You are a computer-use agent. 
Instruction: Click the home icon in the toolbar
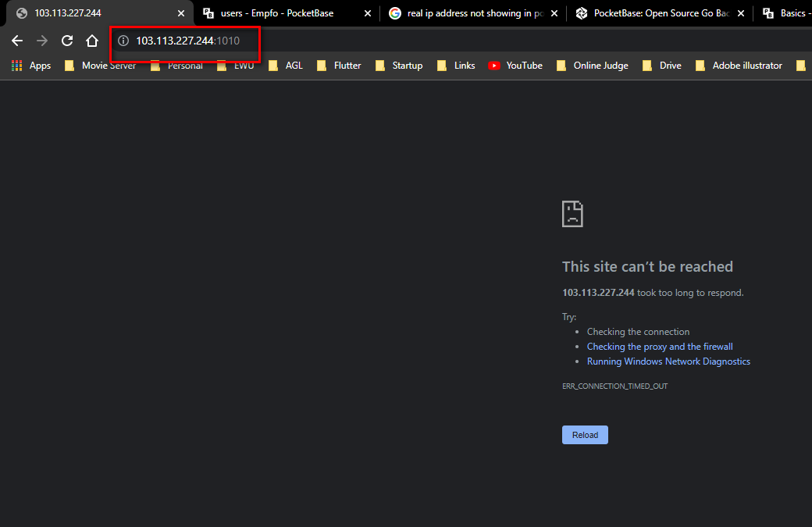[x=91, y=40]
